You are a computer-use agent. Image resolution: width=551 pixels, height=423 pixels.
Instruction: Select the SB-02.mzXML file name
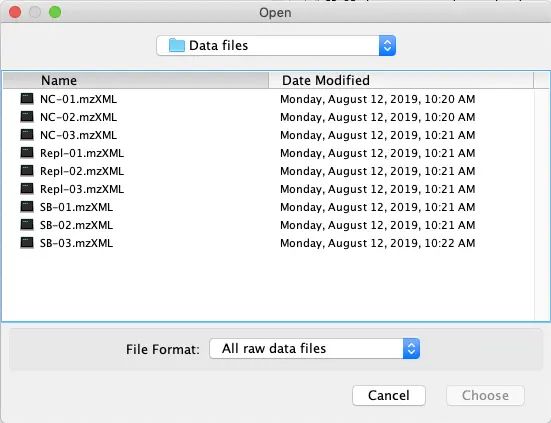tap(76, 225)
